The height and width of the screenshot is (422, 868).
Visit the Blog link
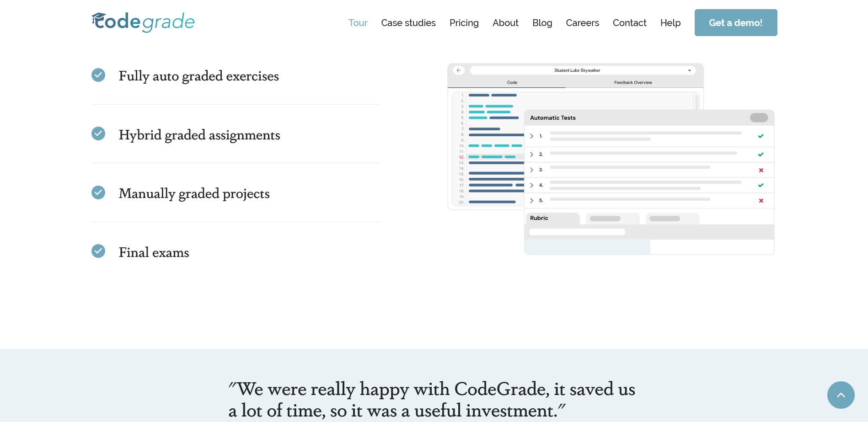click(x=542, y=23)
